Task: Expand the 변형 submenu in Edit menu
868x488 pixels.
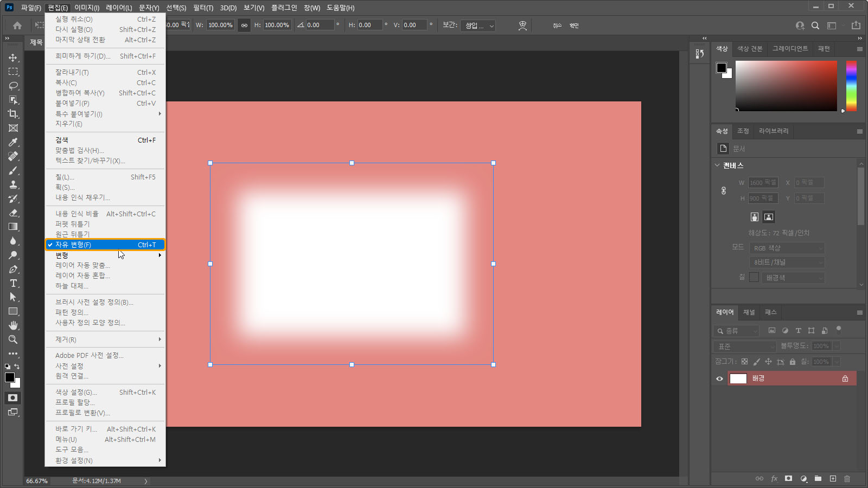Action: [x=105, y=255]
